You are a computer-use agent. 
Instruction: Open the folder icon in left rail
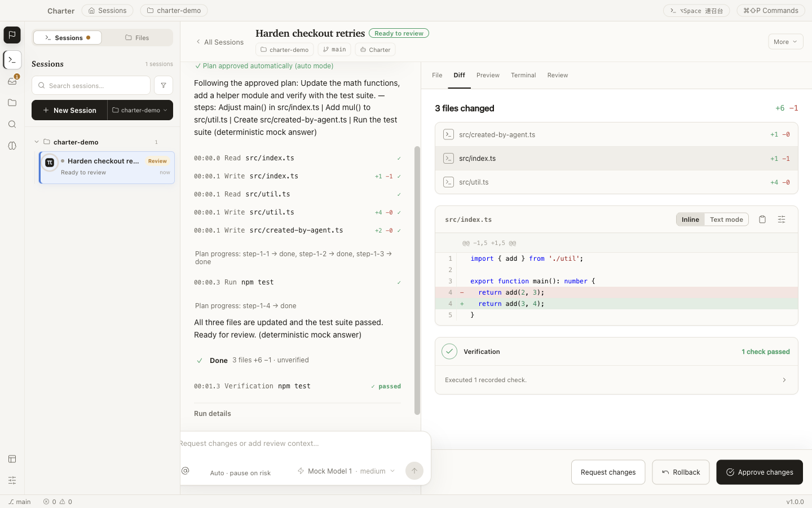pyautogui.click(x=12, y=102)
